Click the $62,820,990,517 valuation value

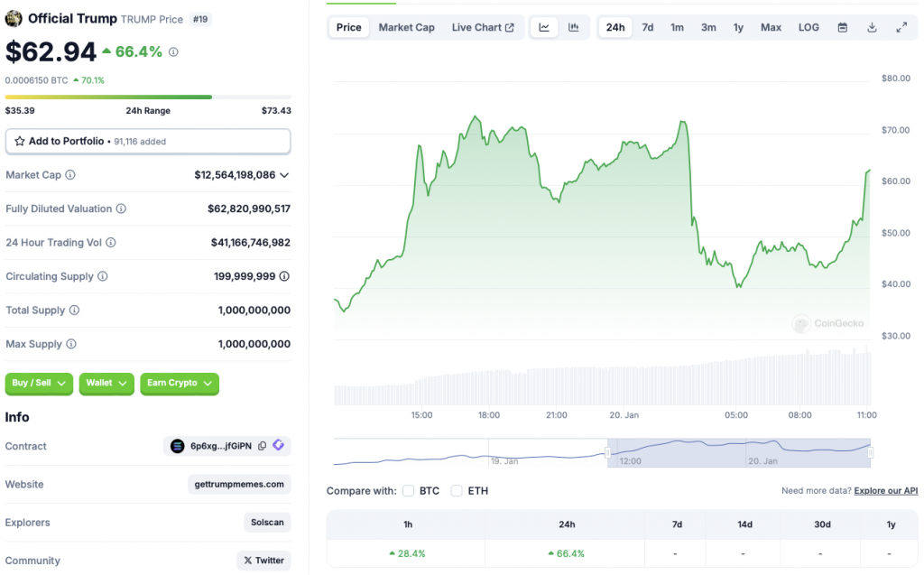[x=249, y=209]
